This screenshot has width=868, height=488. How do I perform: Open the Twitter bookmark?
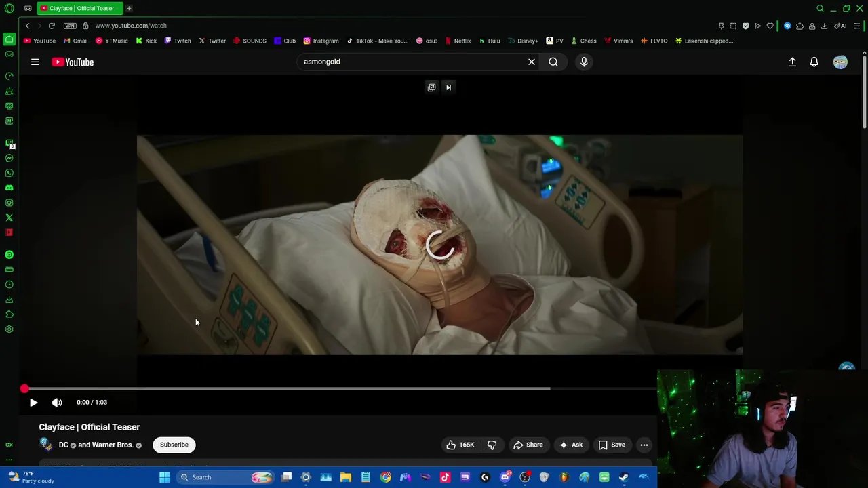212,41
